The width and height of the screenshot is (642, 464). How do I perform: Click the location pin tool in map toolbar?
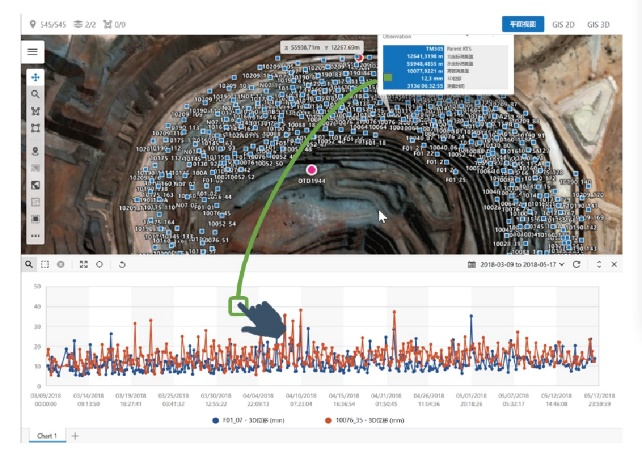click(x=35, y=151)
